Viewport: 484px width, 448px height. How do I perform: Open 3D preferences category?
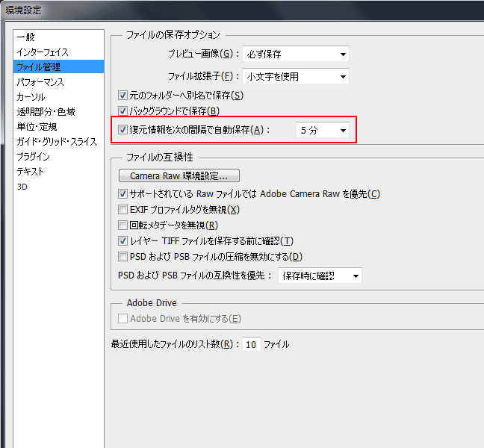pos(22,187)
